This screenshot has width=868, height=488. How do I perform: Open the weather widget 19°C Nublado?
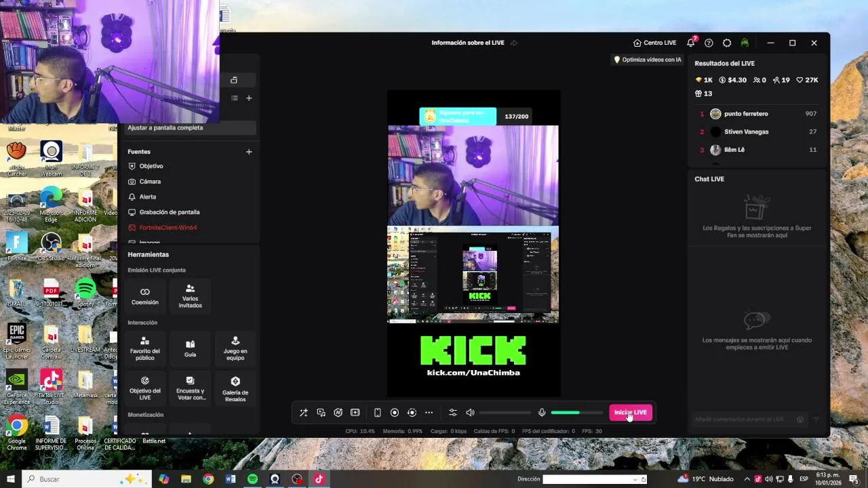705,479
